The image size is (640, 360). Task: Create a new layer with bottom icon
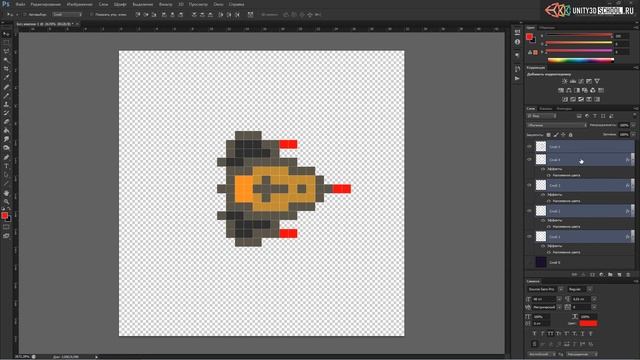(x=619, y=275)
